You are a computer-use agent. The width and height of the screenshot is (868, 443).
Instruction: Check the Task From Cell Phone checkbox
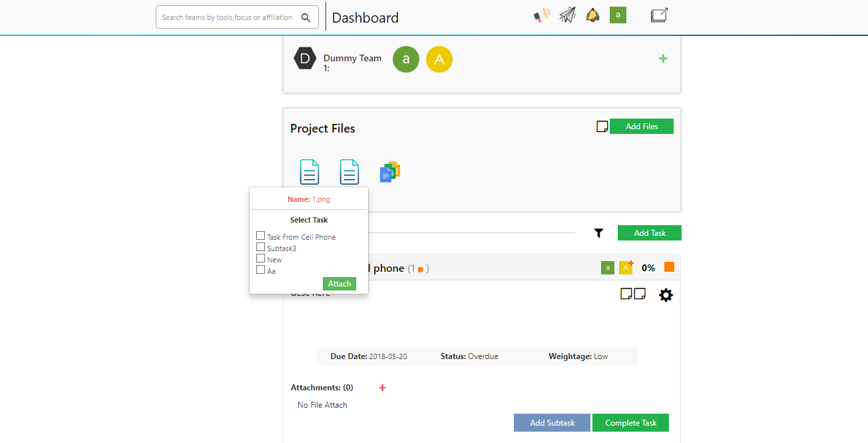(x=261, y=236)
